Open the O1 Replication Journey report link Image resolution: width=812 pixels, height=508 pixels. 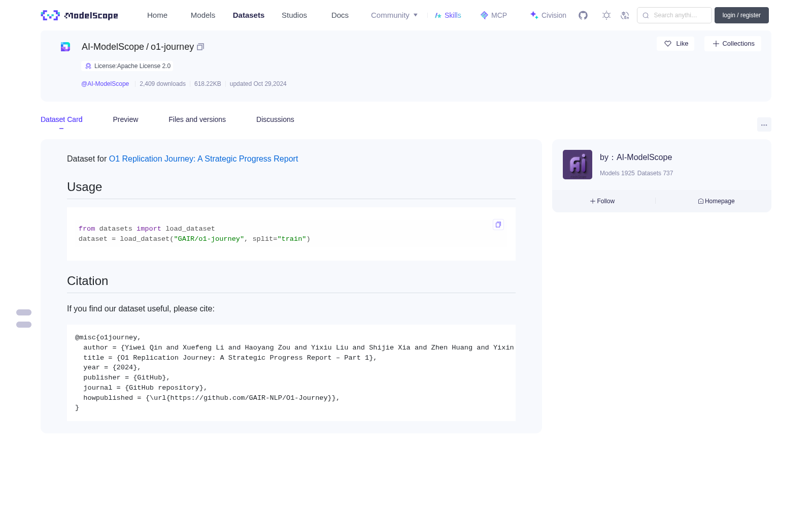204,159
